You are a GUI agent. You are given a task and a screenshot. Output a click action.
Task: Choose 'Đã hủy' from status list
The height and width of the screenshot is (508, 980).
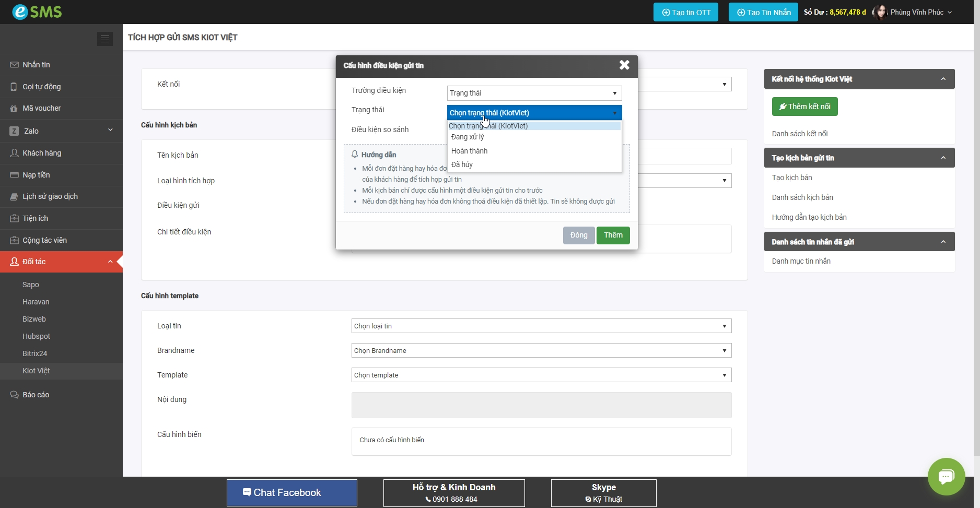[462, 164]
